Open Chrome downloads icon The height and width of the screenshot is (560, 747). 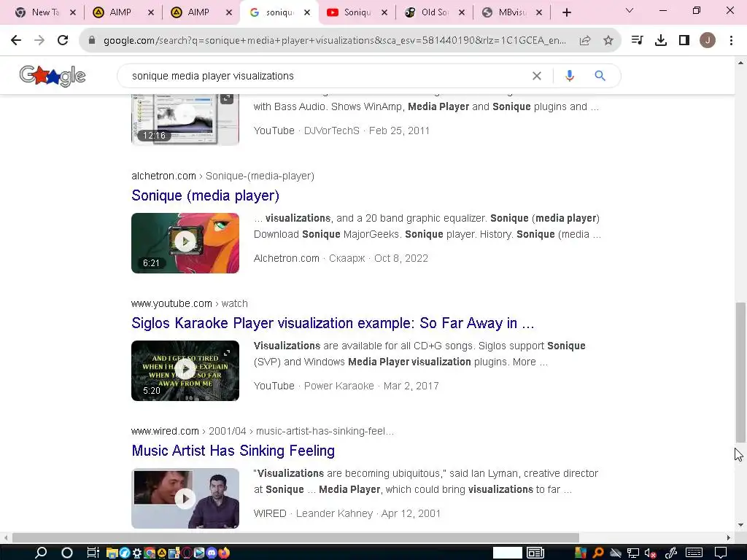[661, 41]
